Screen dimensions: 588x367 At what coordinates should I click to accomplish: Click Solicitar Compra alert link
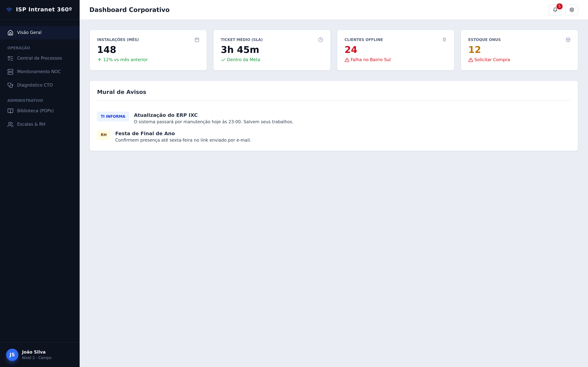click(x=492, y=60)
